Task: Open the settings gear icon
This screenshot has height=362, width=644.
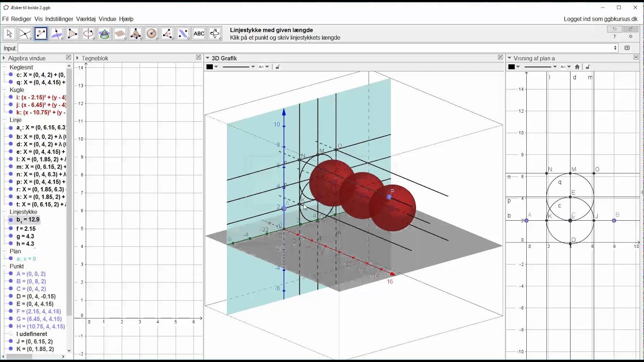Action: [630, 37]
